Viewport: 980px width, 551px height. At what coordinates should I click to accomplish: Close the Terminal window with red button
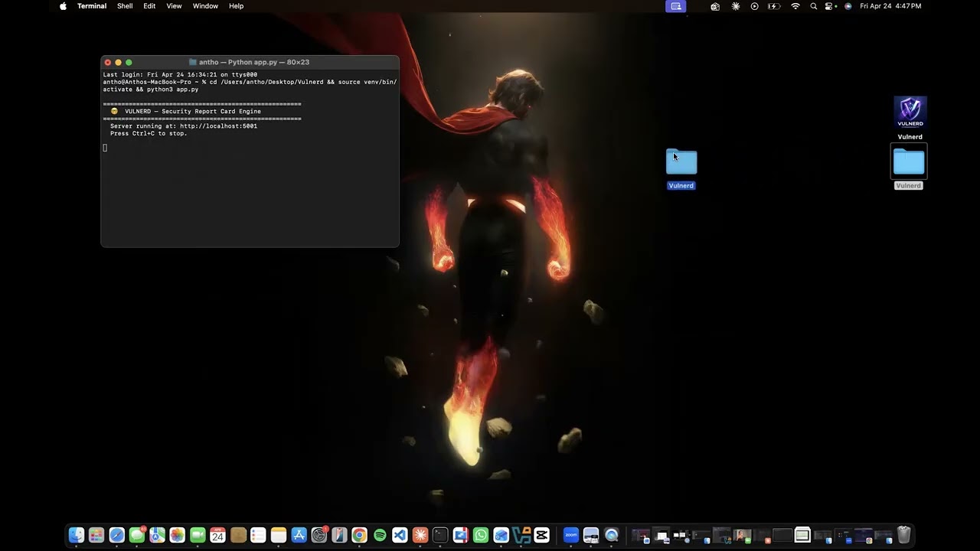tap(108, 62)
